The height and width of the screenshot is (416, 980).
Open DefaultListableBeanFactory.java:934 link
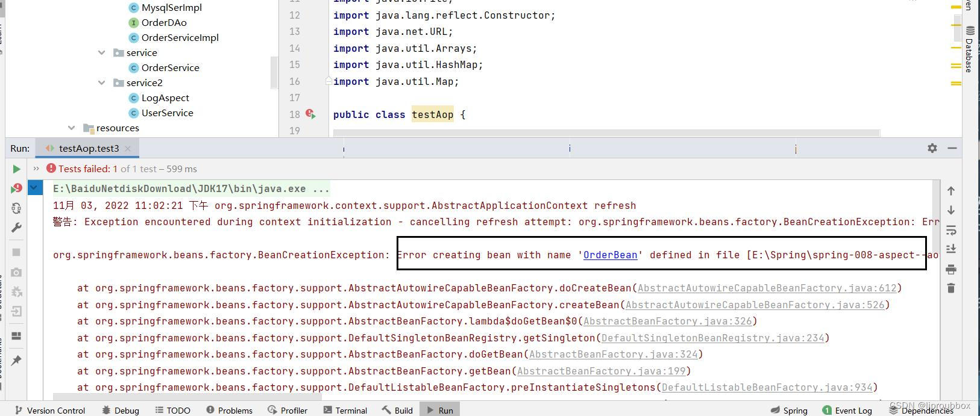pyautogui.click(x=767, y=387)
